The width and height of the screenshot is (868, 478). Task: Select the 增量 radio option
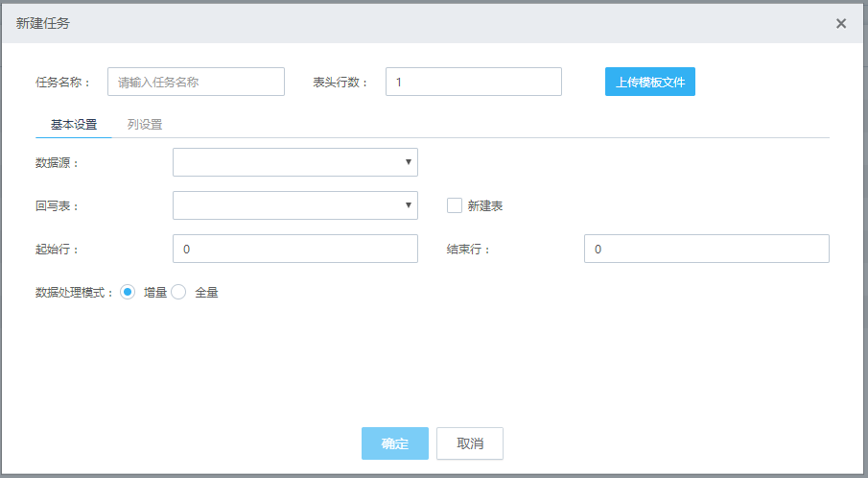click(128, 292)
